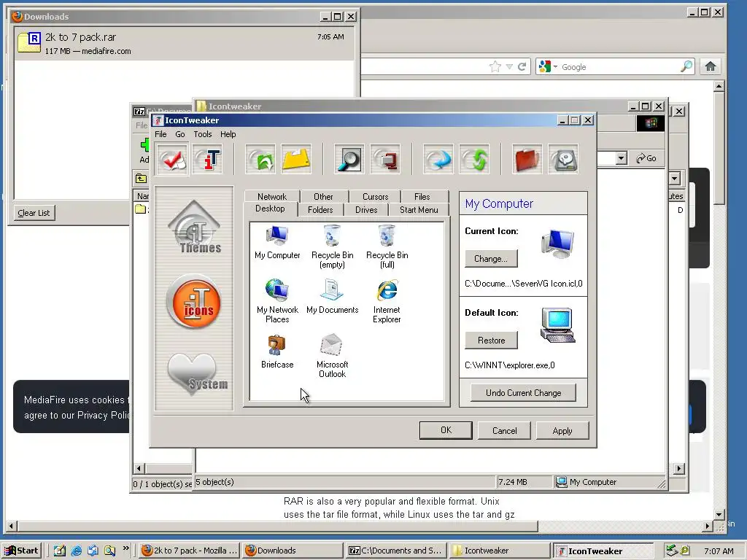This screenshot has width=747, height=560.
Task: Click the Google search magnifier icon
Action: (x=686, y=66)
